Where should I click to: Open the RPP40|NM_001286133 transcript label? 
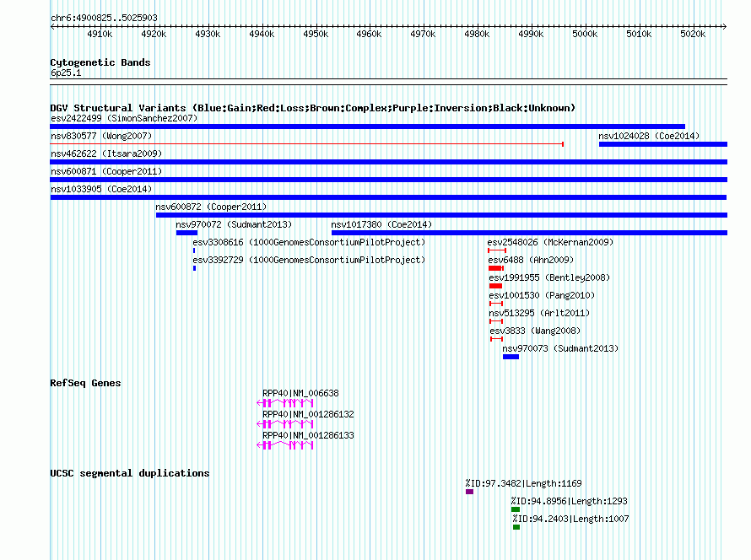[309, 435]
